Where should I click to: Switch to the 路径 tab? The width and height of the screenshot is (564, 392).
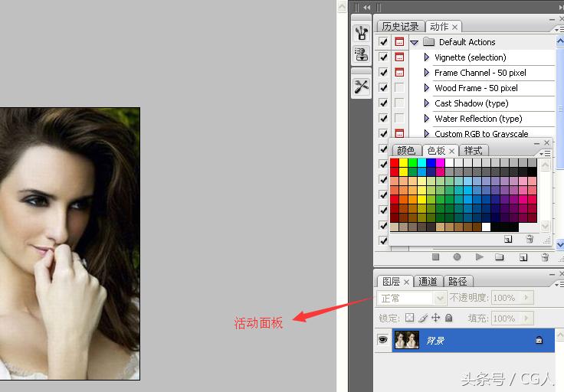click(x=457, y=281)
